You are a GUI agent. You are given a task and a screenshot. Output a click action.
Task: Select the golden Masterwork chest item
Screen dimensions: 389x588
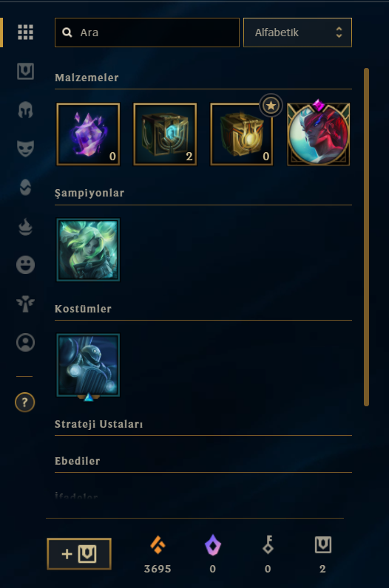[242, 134]
